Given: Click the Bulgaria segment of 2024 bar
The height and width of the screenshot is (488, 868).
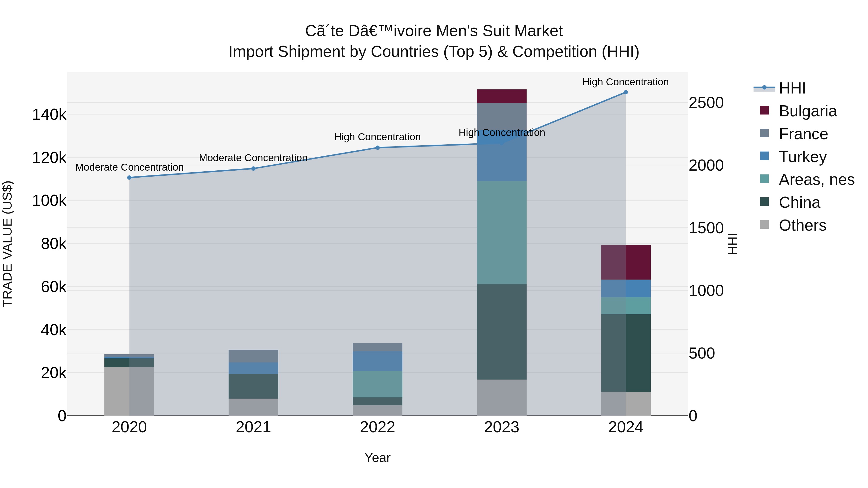Looking at the screenshot, I should 626,262.
